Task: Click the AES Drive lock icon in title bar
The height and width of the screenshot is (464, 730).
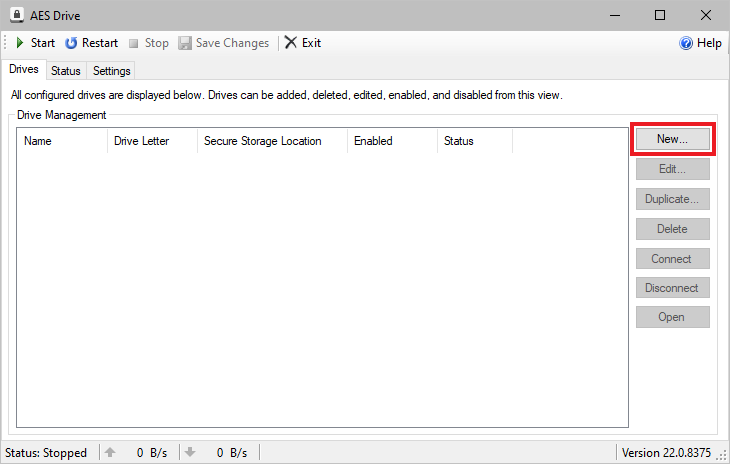Action: pos(17,15)
